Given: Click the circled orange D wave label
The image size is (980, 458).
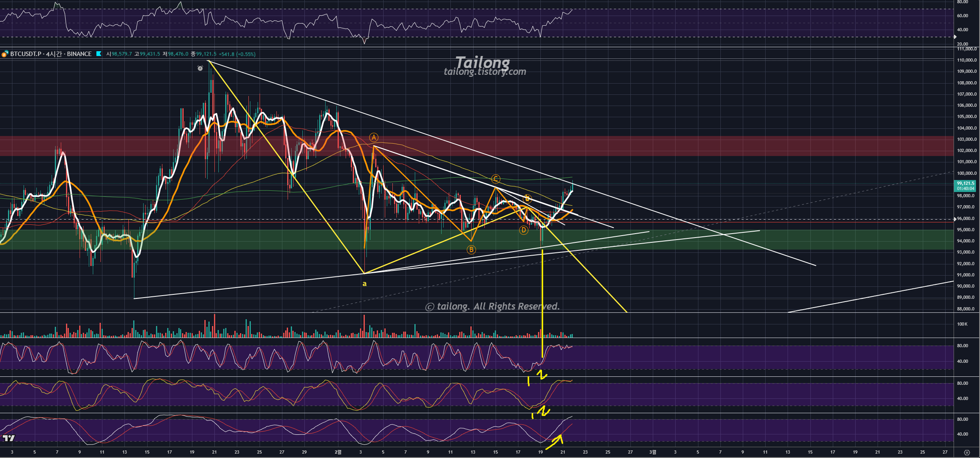Looking at the screenshot, I should pos(524,230).
